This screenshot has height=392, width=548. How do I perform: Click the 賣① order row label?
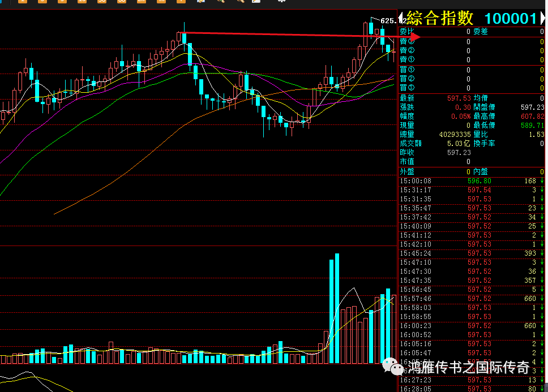407,59
